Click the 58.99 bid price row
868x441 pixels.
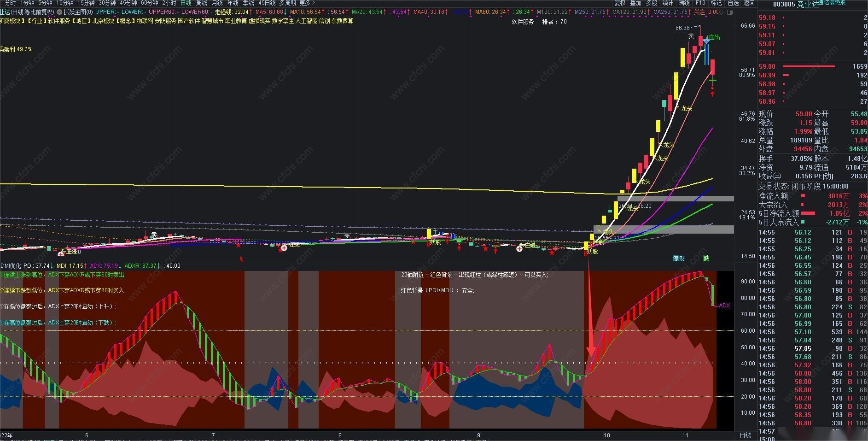tap(813, 75)
